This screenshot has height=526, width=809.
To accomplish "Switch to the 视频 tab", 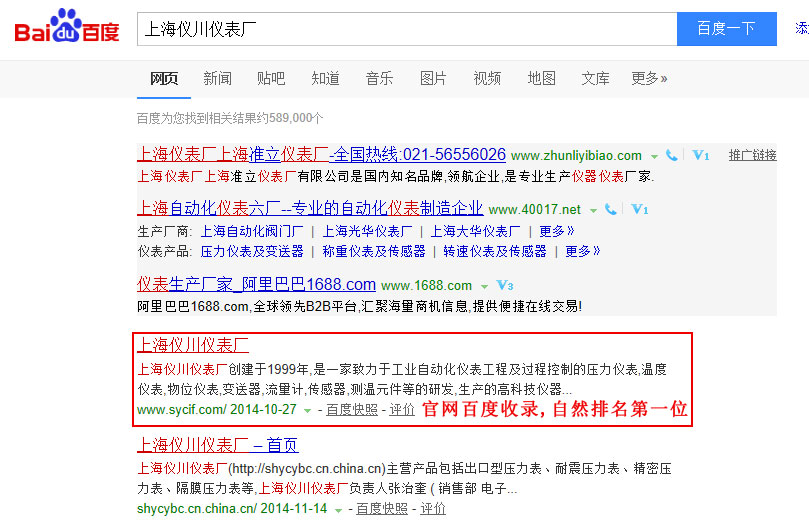I will coord(487,78).
